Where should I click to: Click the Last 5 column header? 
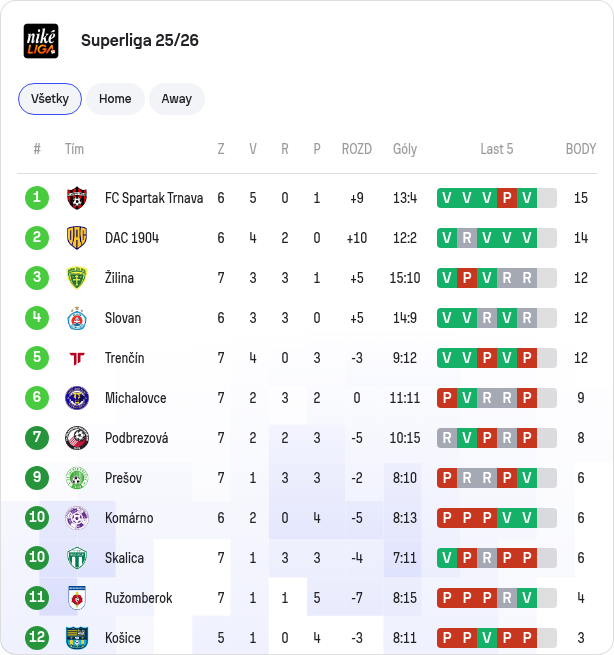pos(497,149)
